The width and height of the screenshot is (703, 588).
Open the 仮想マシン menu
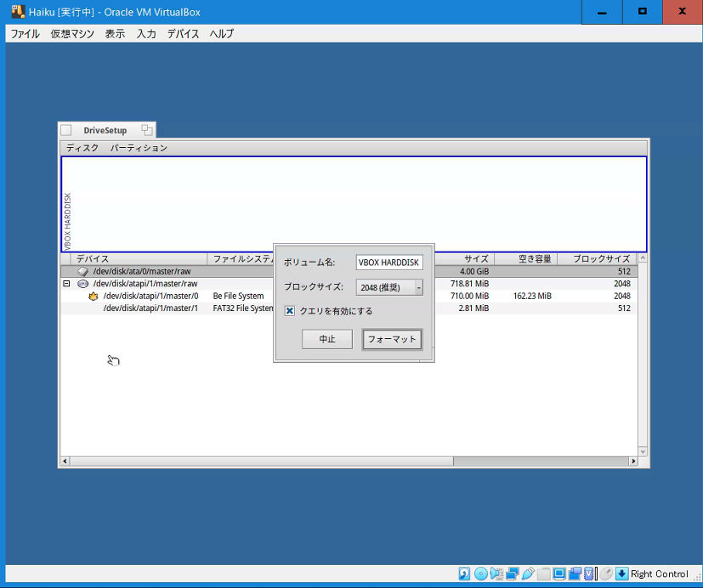pyautogui.click(x=72, y=34)
